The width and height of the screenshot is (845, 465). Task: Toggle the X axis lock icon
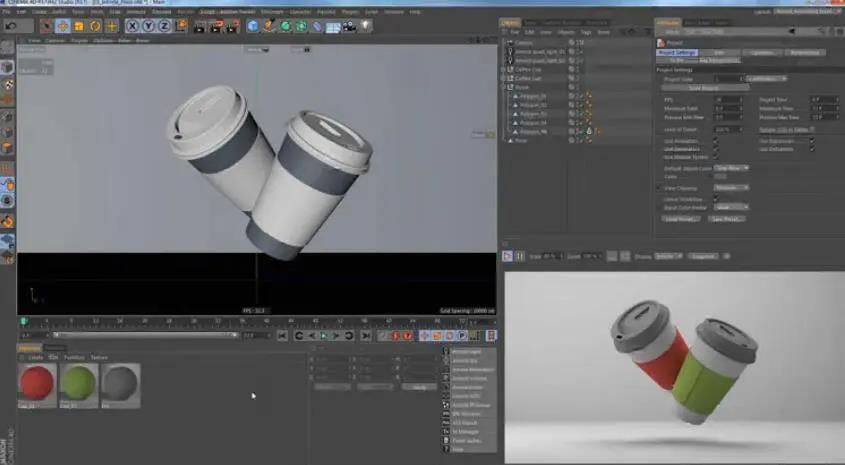132,26
